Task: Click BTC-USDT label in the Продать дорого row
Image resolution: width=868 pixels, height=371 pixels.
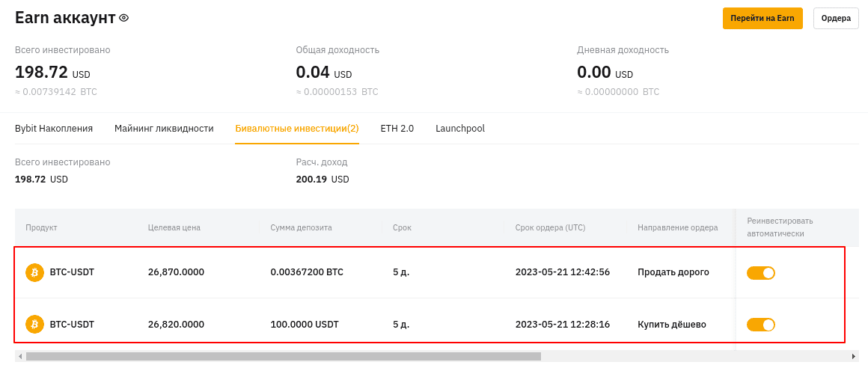Action: [72, 272]
